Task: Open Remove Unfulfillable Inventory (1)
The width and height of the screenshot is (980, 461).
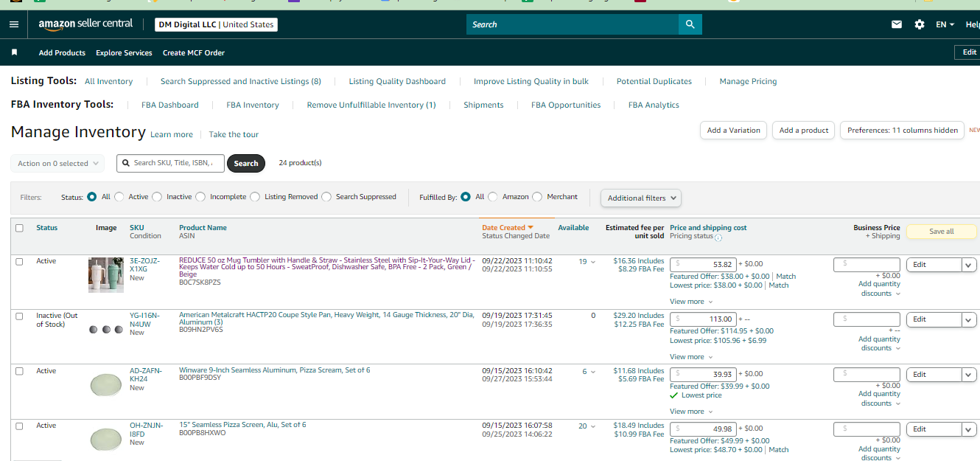Action: tap(371, 105)
